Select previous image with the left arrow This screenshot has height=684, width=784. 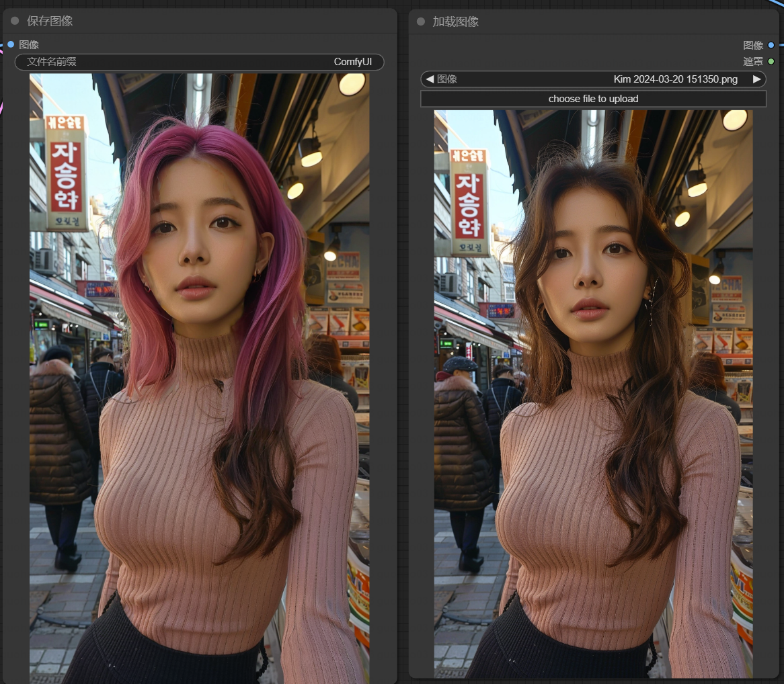(430, 79)
